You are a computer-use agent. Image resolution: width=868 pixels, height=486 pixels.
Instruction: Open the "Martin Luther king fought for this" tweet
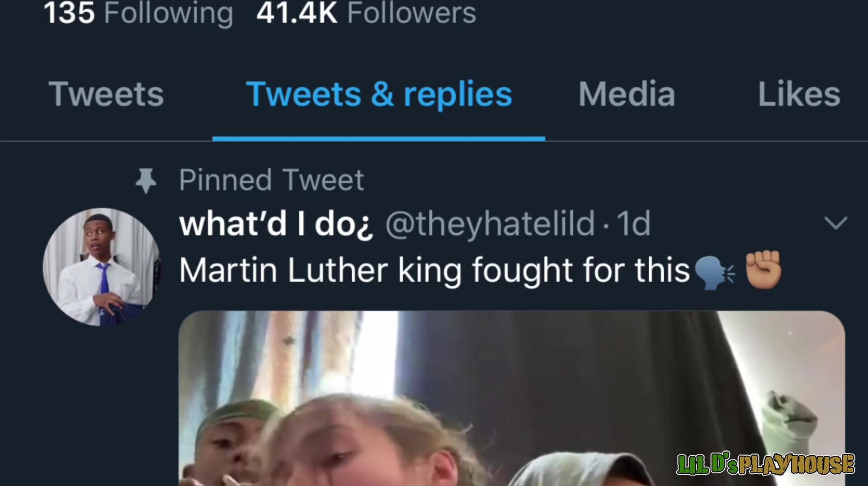434,270
